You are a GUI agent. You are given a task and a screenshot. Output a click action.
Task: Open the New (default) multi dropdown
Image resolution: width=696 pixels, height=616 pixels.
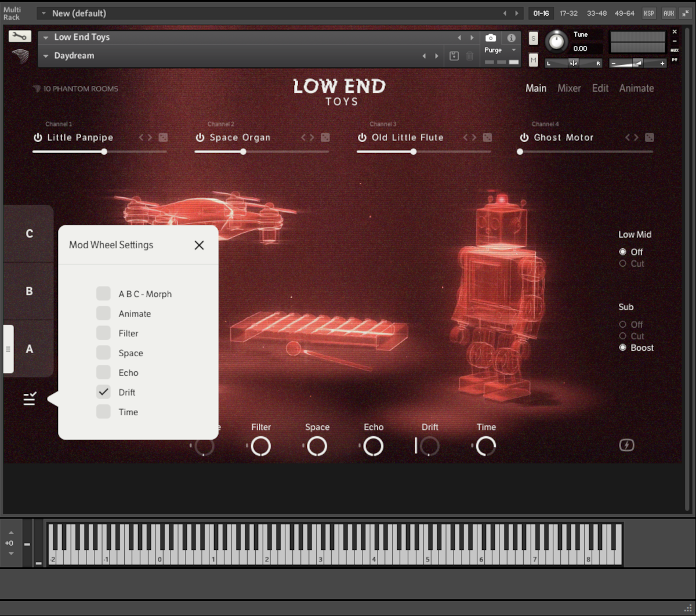click(43, 13)
